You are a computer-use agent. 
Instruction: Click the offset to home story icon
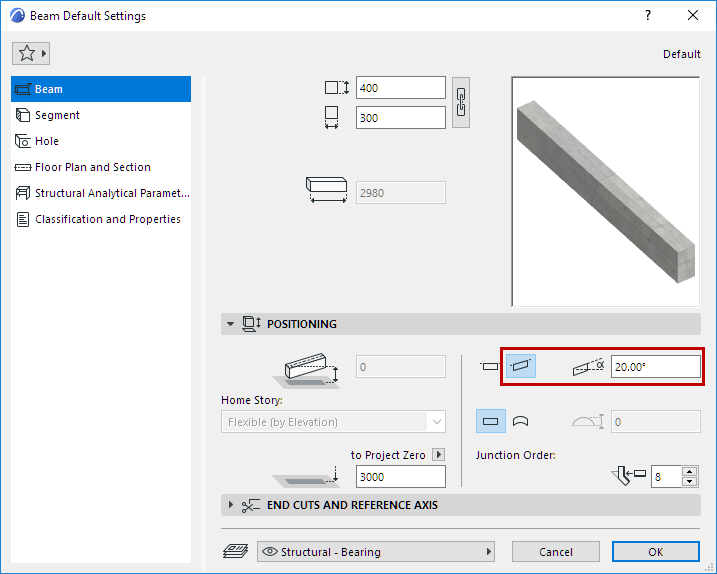(306, 370)
